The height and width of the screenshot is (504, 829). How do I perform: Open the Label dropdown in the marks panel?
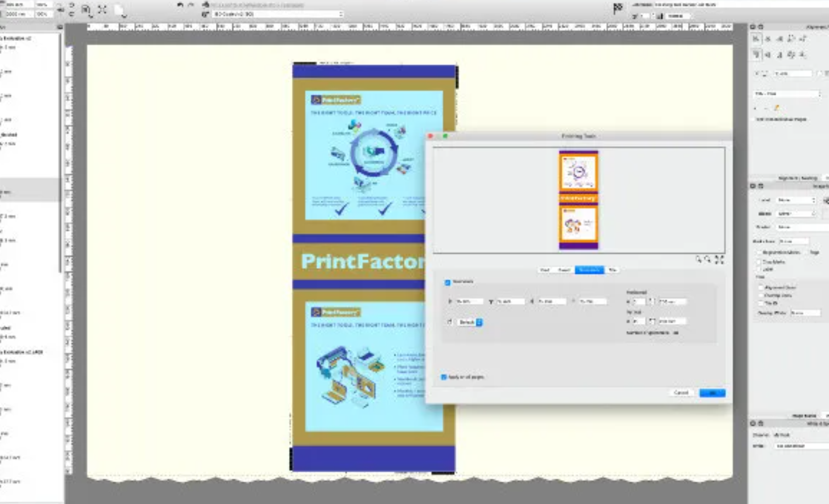tap(796, 200)
